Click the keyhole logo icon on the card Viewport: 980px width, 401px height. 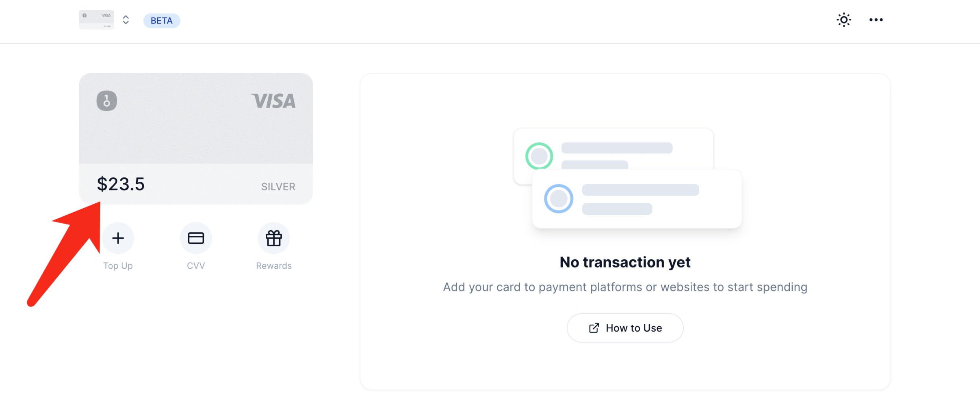(106, 101)
